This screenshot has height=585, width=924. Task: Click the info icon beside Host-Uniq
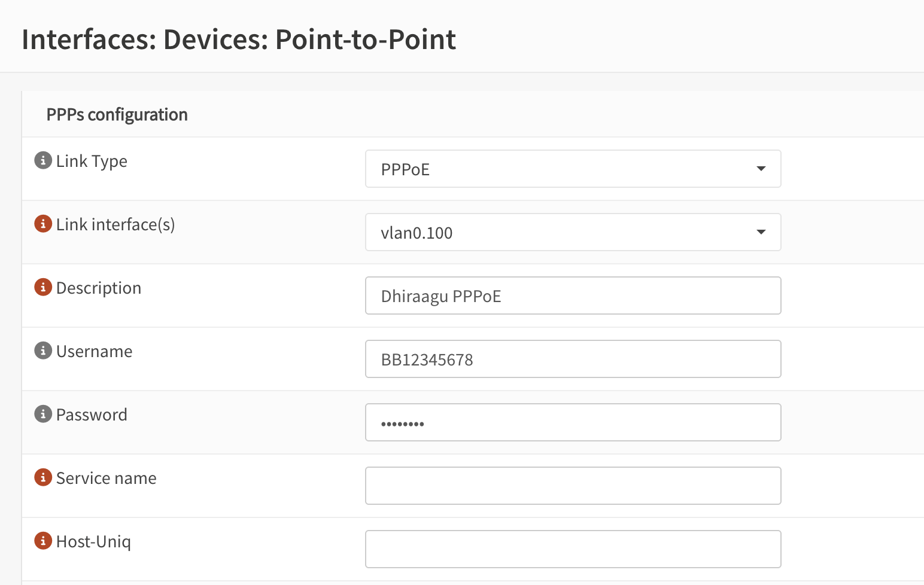42,540
